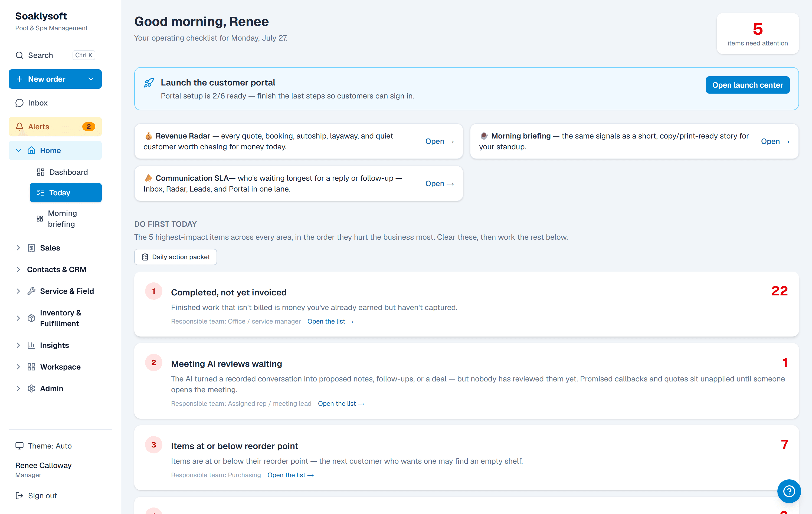Click the Admin gear icon
The width and height of the screenshot is (812, 514).
pyautogui.click(x=31, y=388)
